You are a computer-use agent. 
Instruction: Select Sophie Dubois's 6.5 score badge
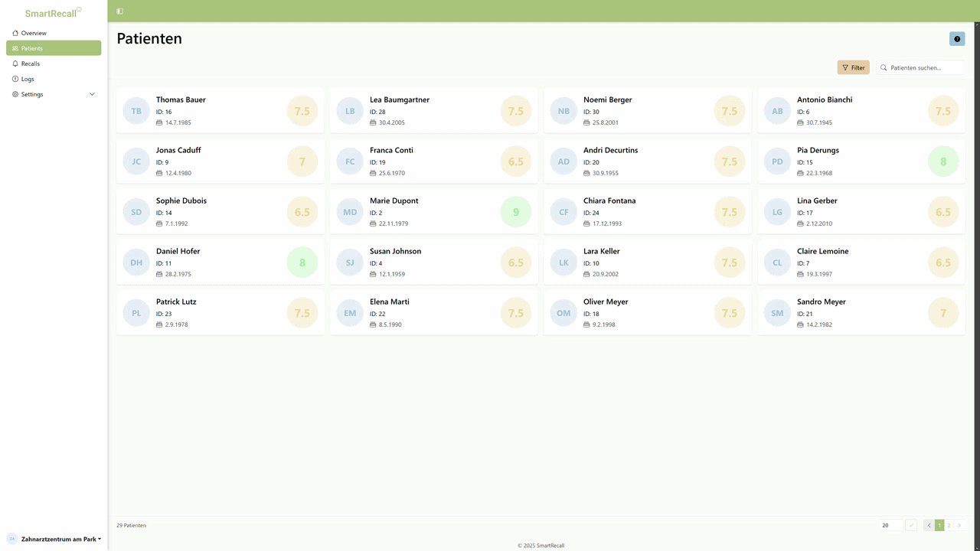(302, 212)
